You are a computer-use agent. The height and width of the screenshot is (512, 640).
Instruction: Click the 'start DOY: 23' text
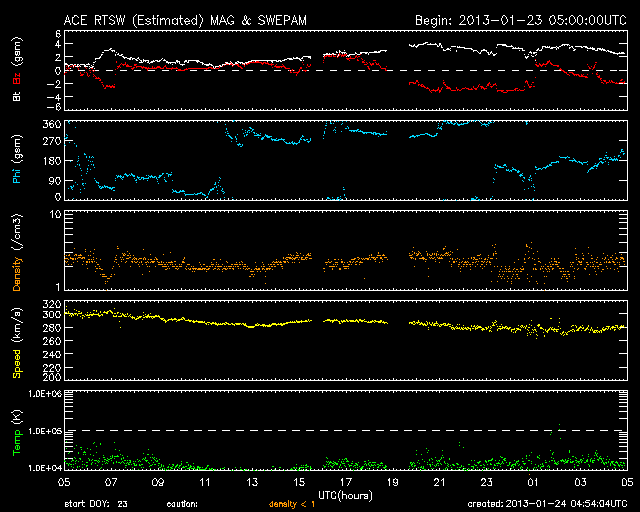click(96, 504)
